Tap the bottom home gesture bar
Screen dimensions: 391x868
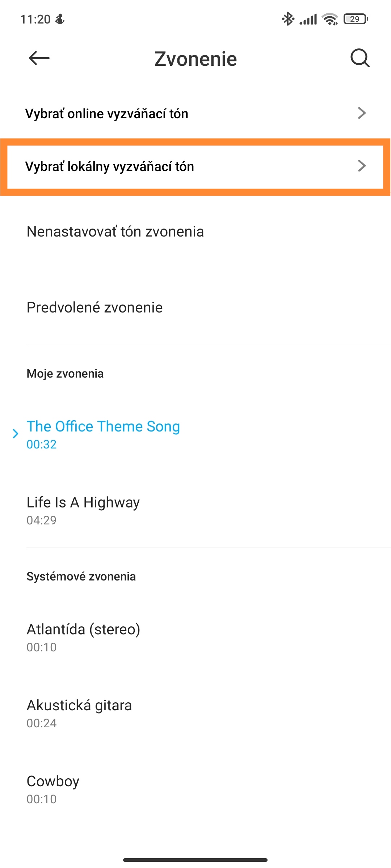[x=195, y=860]
